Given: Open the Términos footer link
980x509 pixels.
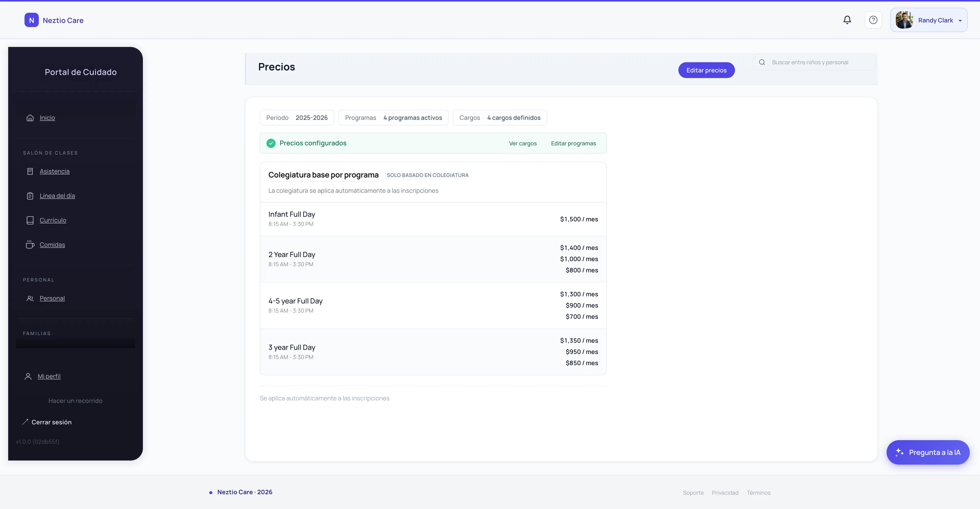Looking at the screenshot, I should pos(758,493).
